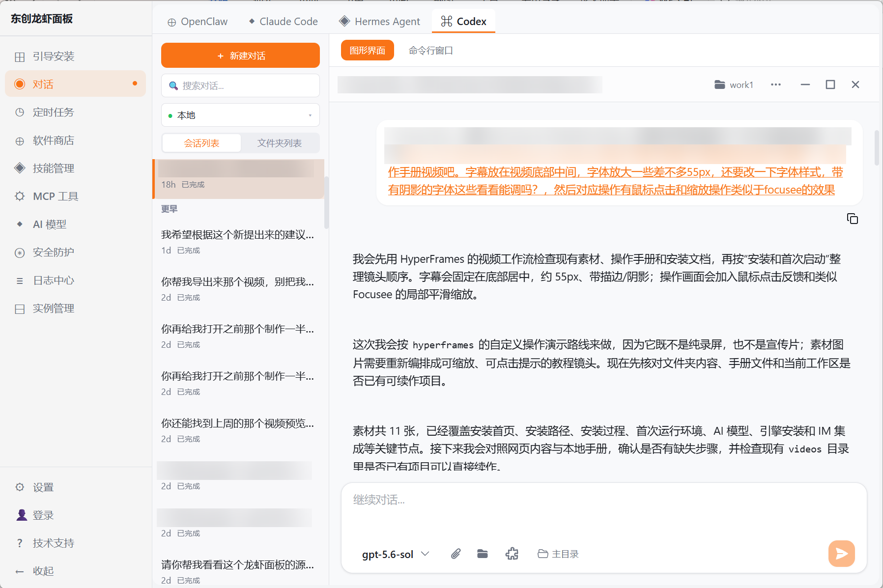
Task: Open AI 模型 icon
Action: point(20,224)
